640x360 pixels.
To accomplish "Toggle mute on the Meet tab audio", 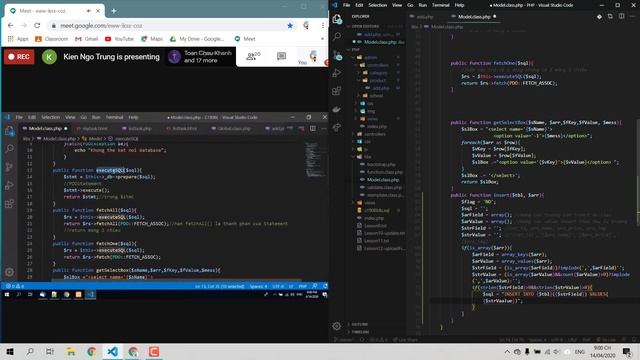I will pos(89,11).
